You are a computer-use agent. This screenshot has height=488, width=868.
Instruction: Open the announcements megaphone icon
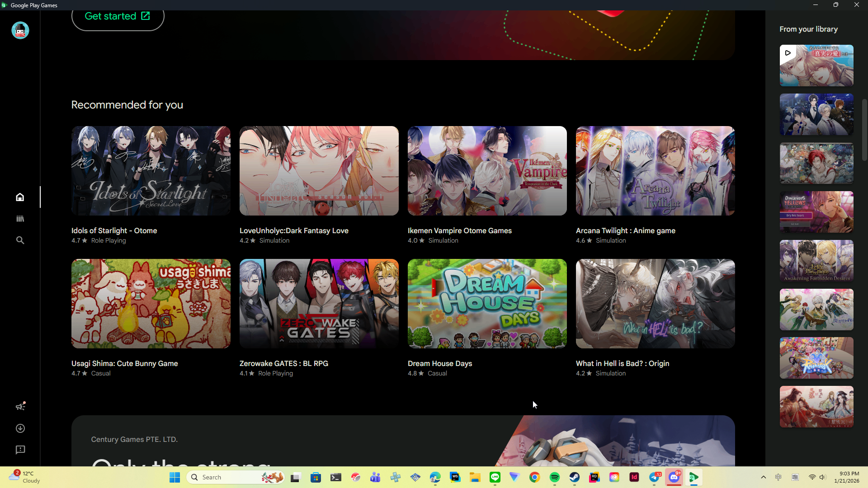click(x=20, y=407)
